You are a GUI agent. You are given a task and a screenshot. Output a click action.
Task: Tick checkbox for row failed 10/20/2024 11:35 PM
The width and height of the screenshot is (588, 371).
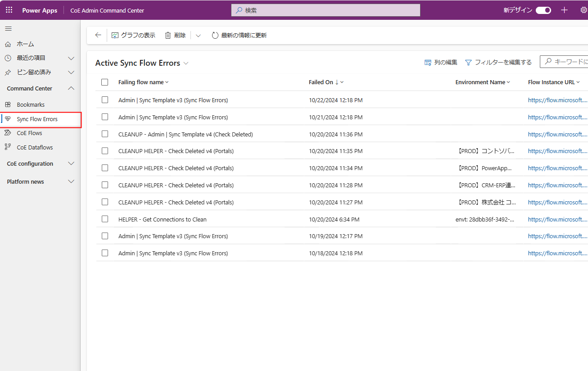105,151
